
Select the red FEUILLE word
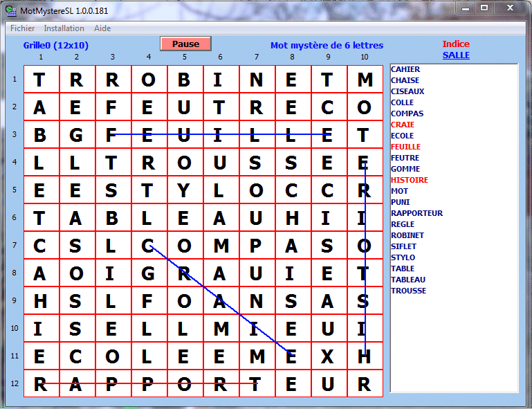click(x=406, y=147)
